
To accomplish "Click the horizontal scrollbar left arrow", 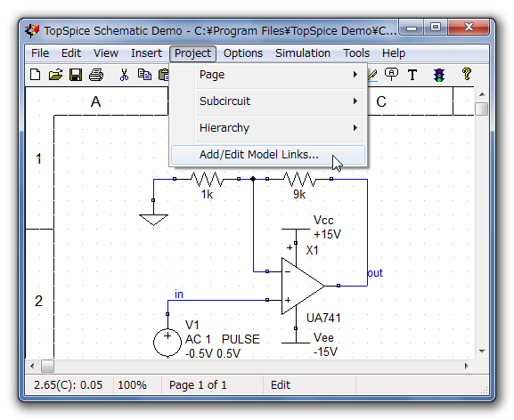I will click(x=32, y=366).
